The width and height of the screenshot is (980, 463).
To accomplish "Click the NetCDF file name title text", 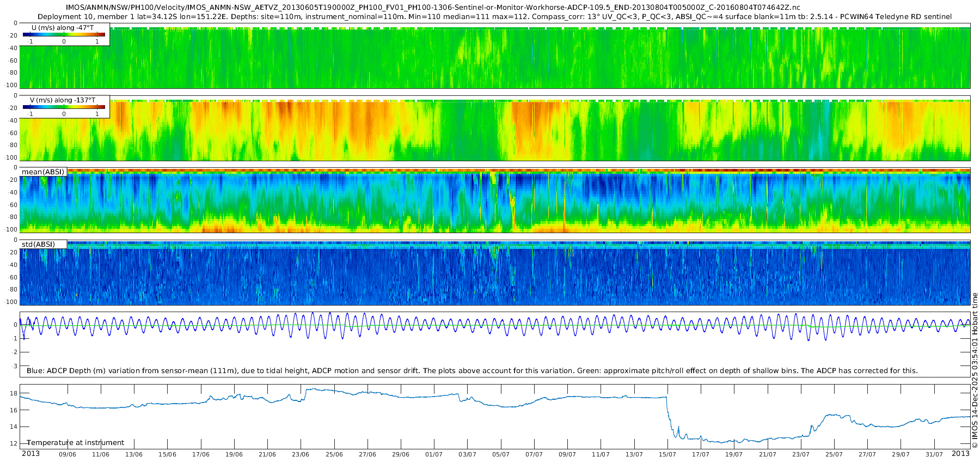I will tap(433, 7).
